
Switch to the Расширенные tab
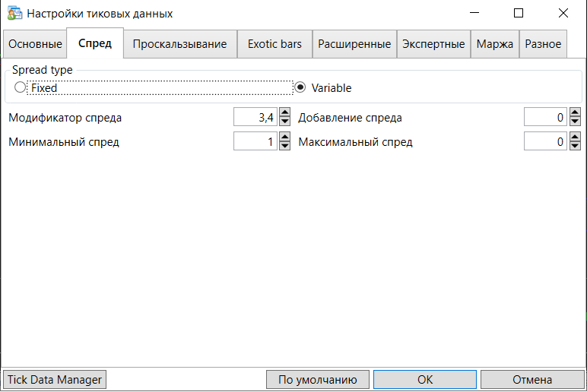coord(354,44)
